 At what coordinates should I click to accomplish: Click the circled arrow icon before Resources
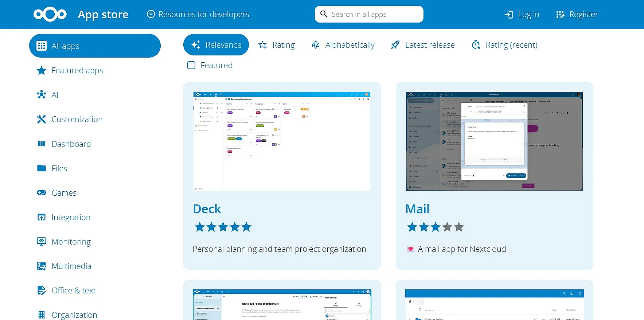[151, 14]
